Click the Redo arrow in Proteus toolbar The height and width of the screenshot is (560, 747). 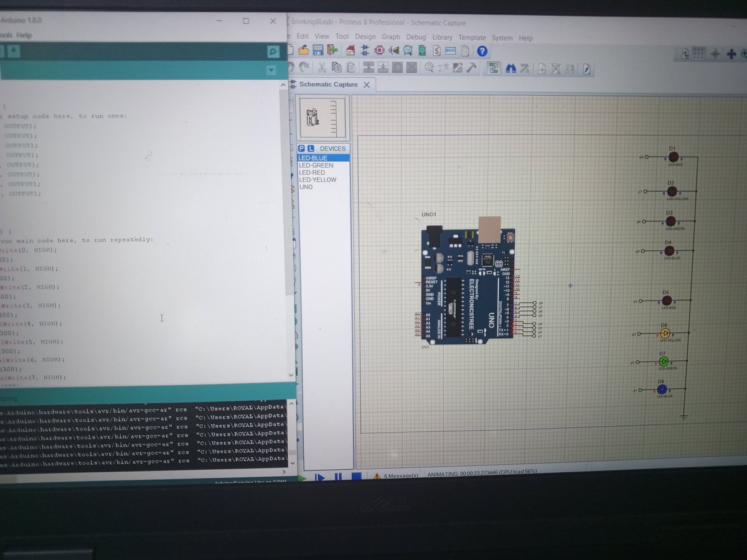[x=304, y=68]
